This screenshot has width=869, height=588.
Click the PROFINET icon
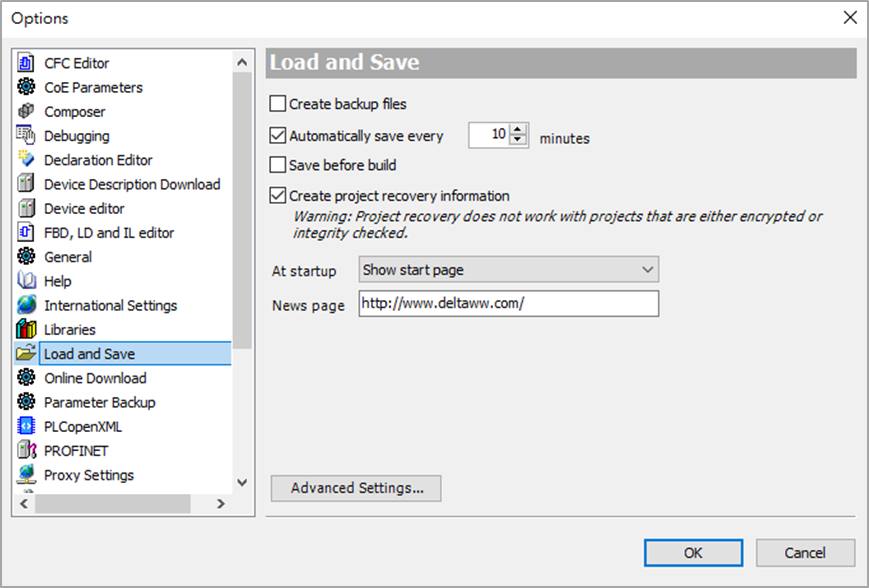pyautogui.click(x=25, y=451)
